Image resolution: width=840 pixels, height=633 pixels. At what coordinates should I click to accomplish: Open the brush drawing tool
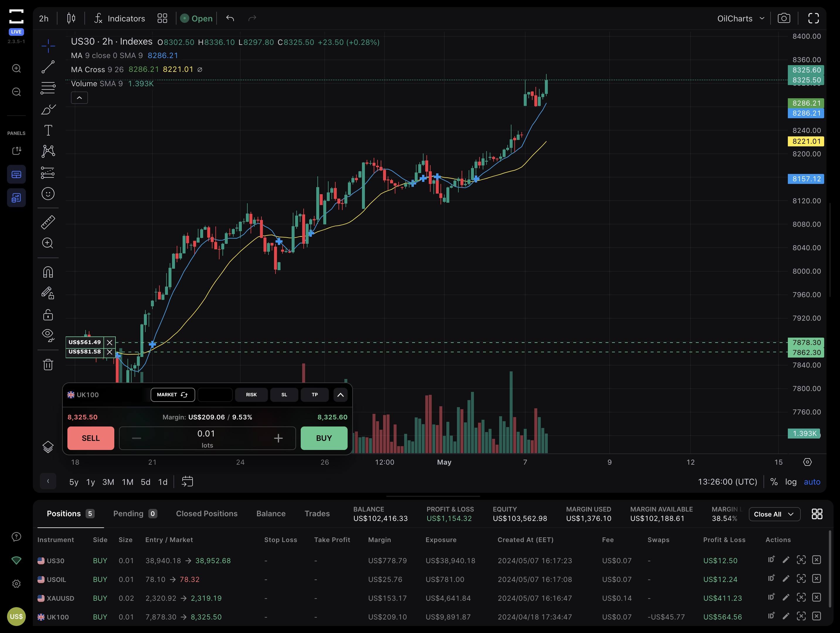pos(48,109)
